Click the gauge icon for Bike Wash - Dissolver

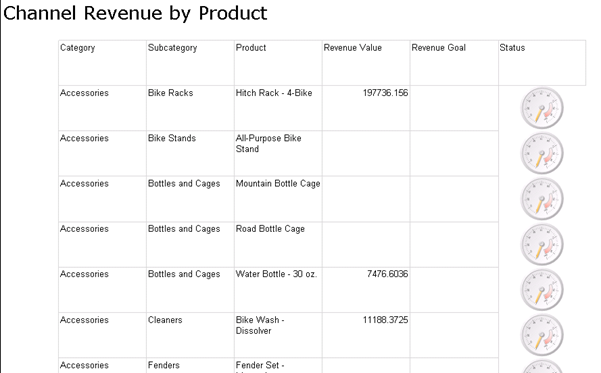click(542, 335)
